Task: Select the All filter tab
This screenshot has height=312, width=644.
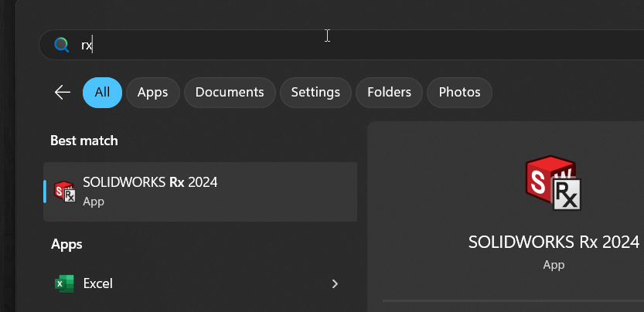Action: point(102,93)
